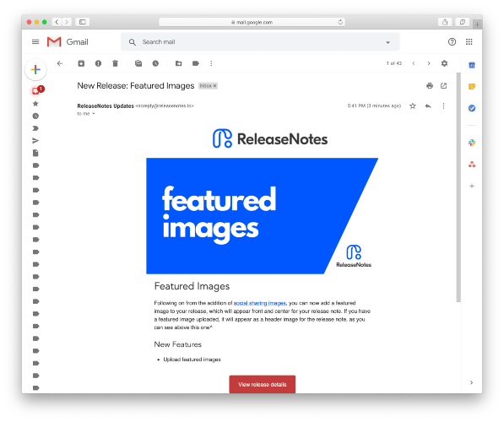
Task: Report this email as spam
Action: (x=99, y=63)
